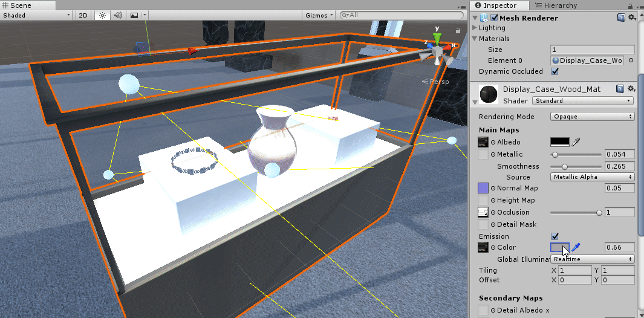Image resolution: width=644 pixels, height=318 pixels.
Task: Open the Shaded draw mode dropdown
Action: tap(36, 15)
